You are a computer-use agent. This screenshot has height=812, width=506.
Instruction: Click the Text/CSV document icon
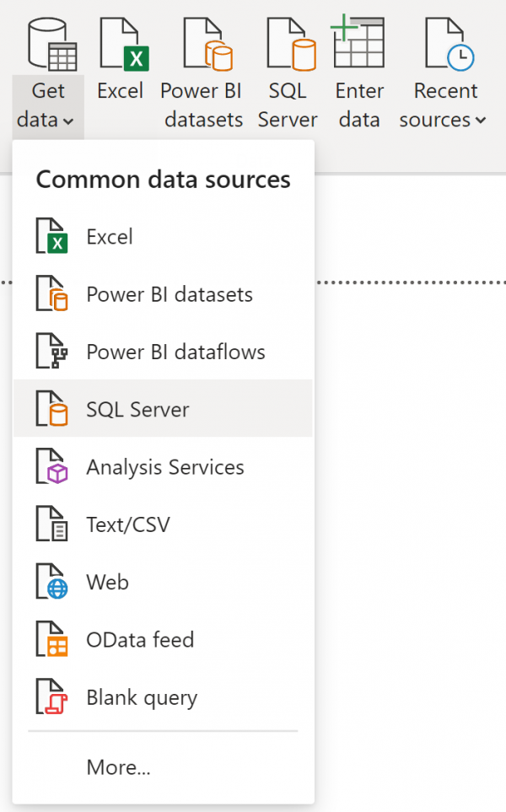[x=52, y=524]
